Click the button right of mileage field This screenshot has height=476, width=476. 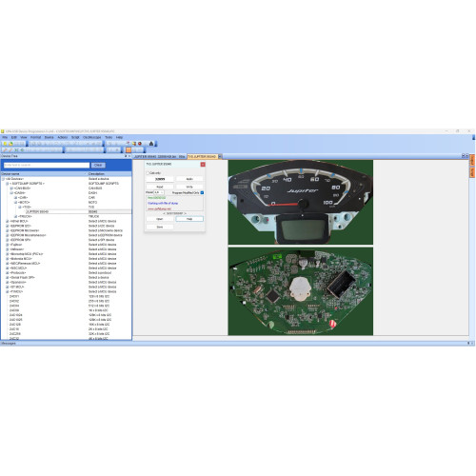[x=189, y=179]
